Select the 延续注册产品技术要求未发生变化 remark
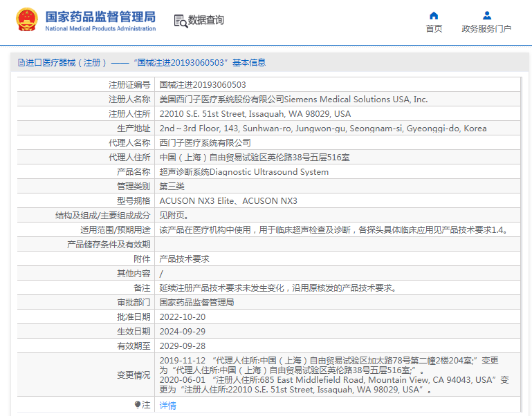This screenshot has height=416, width=532. (x=278, y=288)
